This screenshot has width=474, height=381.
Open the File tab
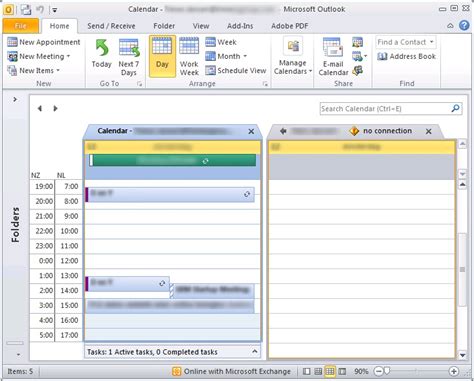(x=21, y=26)
